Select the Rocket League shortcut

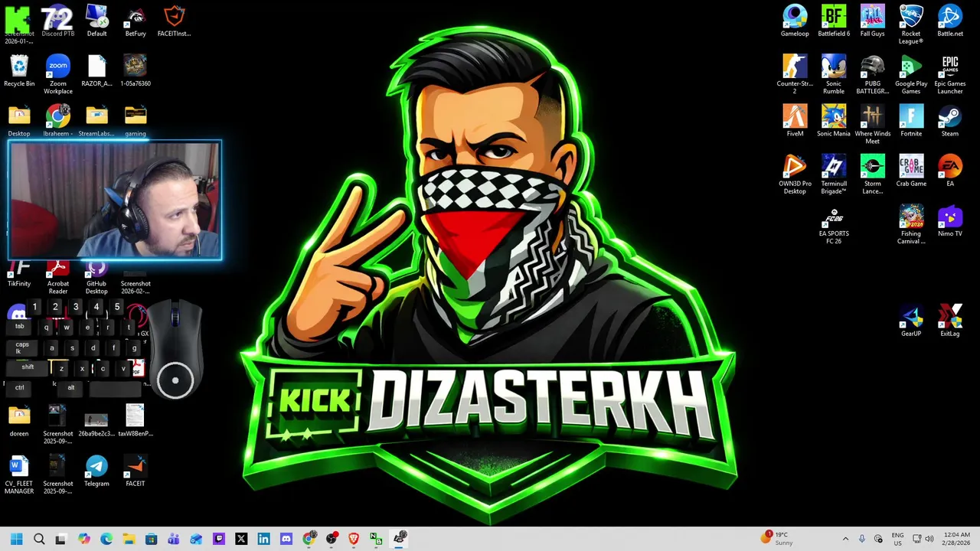tap(911, 24)
